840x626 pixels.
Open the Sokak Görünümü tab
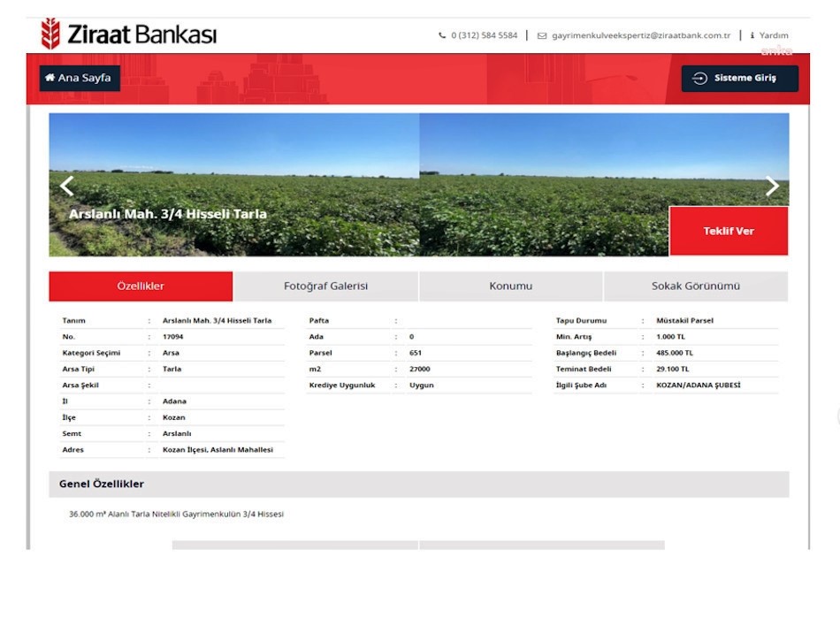[x=695, y=286]
